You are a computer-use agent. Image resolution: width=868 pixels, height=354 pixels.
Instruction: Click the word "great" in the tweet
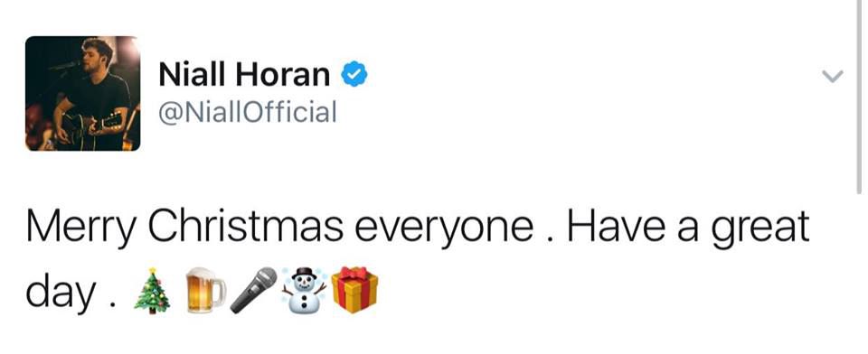click(760, 229)
